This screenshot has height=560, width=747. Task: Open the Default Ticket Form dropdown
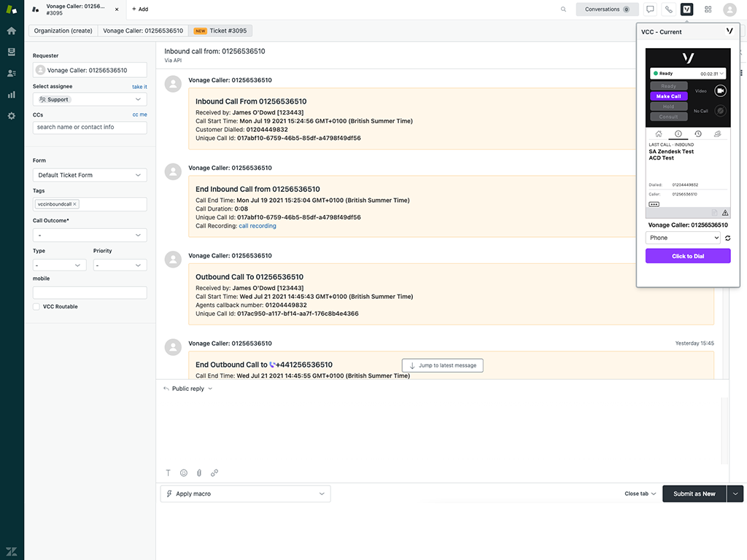[90, 175]
